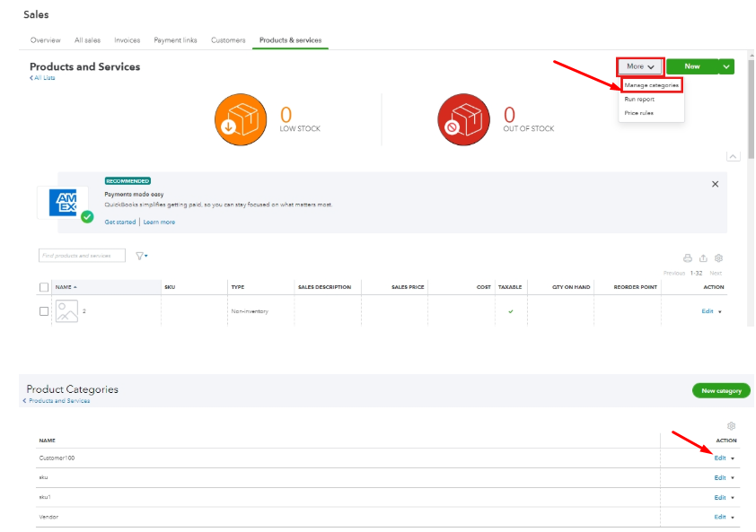Select Run report from the More menu
Image resolution: width=756 pixels, height=532 pixels.
click(x=639, y=100)
